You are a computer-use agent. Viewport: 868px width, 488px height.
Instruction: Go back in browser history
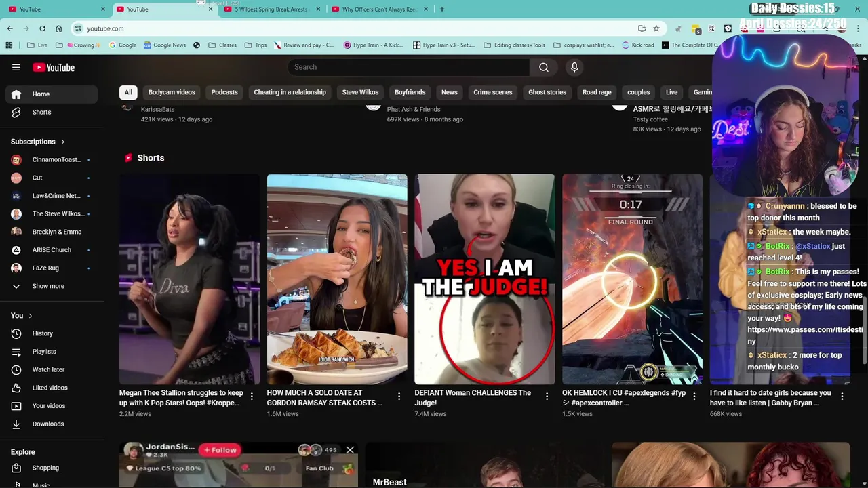[10, 28]
